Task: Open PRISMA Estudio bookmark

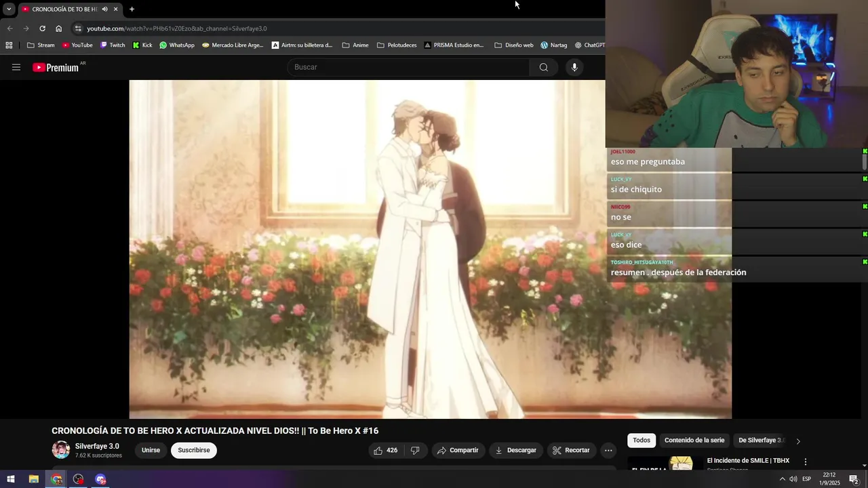Action: click(454, 45)
